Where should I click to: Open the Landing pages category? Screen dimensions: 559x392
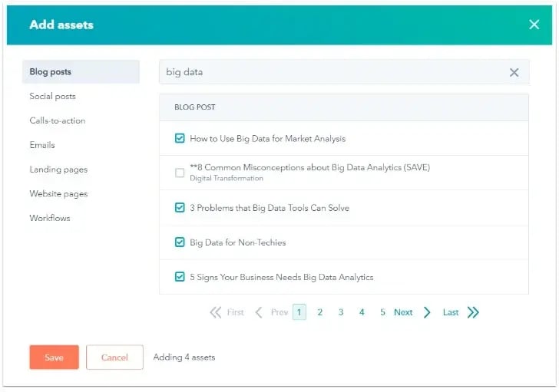(58, 170)
